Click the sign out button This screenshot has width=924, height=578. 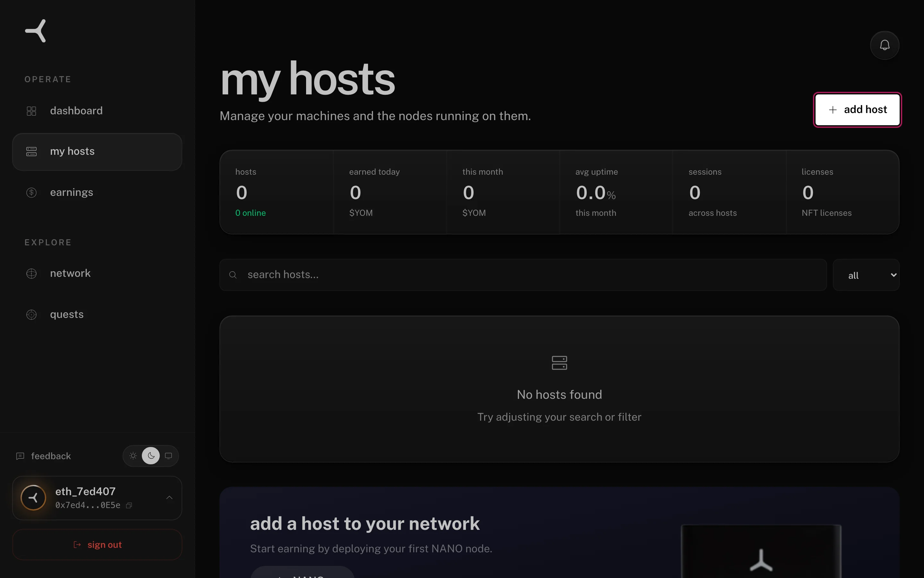(97, 545)
